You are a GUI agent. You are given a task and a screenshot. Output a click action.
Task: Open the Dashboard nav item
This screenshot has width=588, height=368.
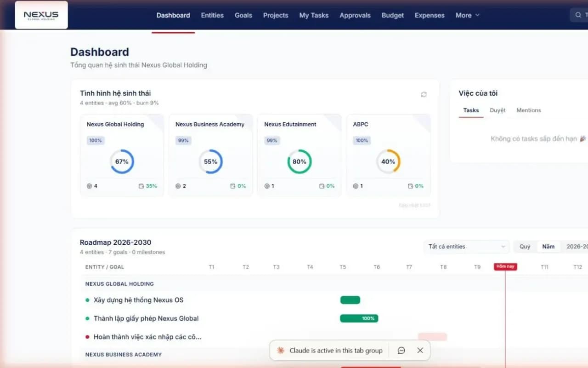173,15
